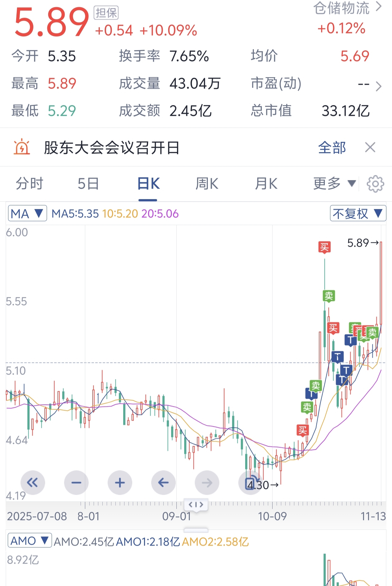This screenshot has width=392, height=586.
Task: Dismiss the 股东大会 notice banner
Action: point(370,147)
